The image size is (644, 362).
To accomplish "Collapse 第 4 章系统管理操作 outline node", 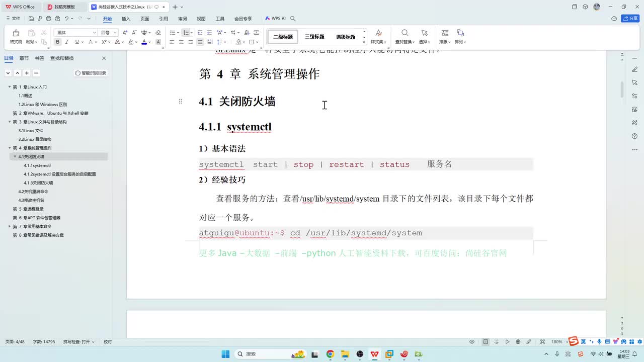I will 9,148.
